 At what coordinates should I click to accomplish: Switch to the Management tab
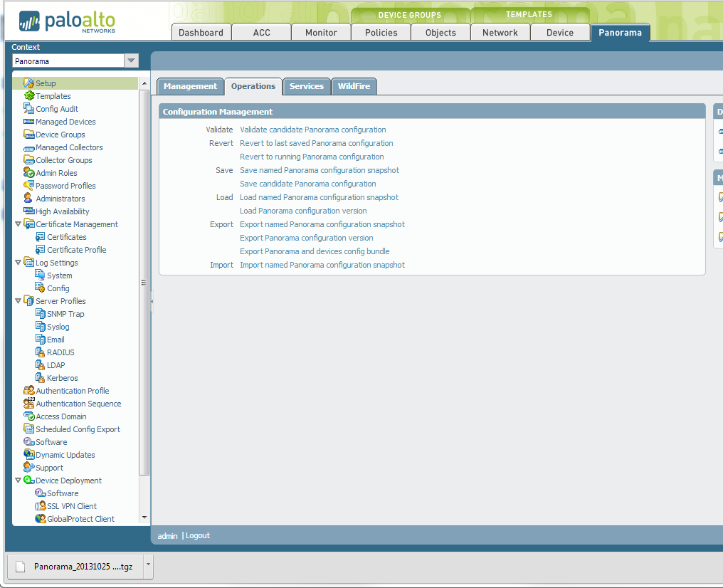click(x=190, y=86)
